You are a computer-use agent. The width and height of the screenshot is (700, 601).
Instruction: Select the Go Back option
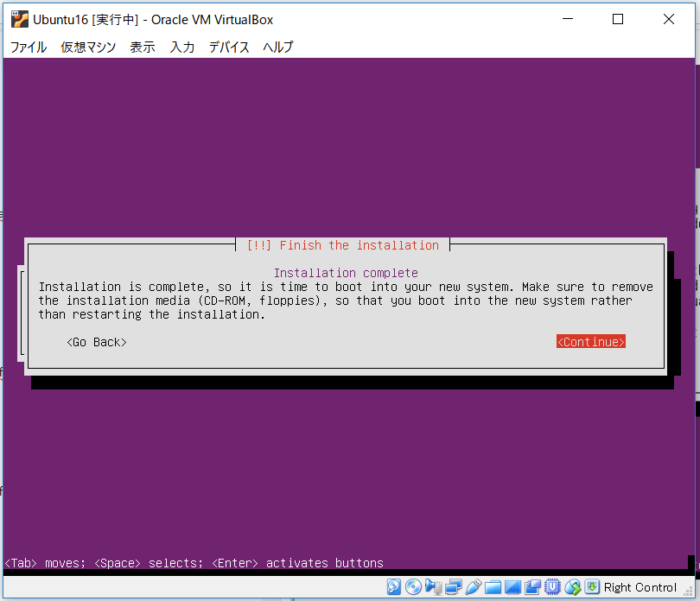point(96,341)
